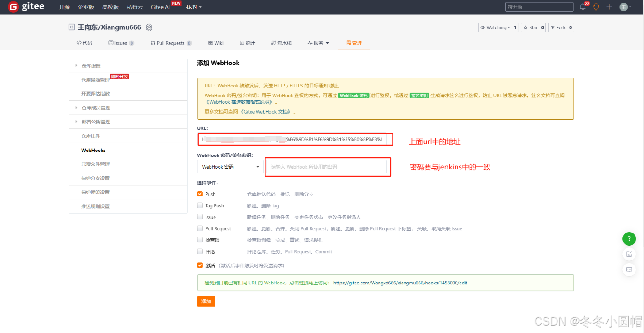Image resolution: width=644 pixels, height=333 pixels.
Task: Expand 仓库设置 in the sidebar
Action: click(128, 66)
